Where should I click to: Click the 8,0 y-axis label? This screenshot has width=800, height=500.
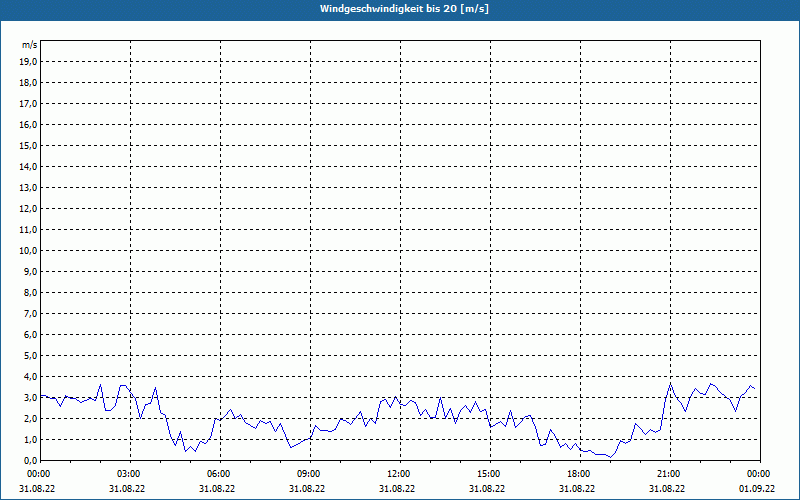tap(31, 292)
